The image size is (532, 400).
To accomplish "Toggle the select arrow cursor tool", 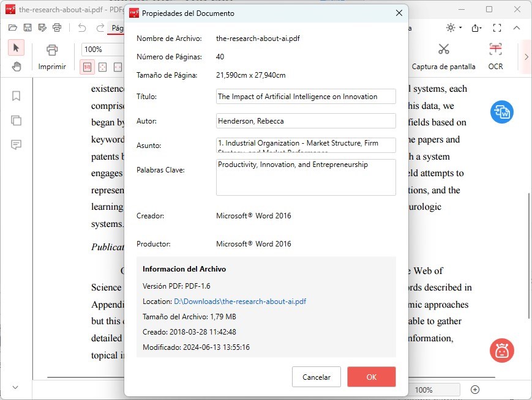I will (17, 48).
